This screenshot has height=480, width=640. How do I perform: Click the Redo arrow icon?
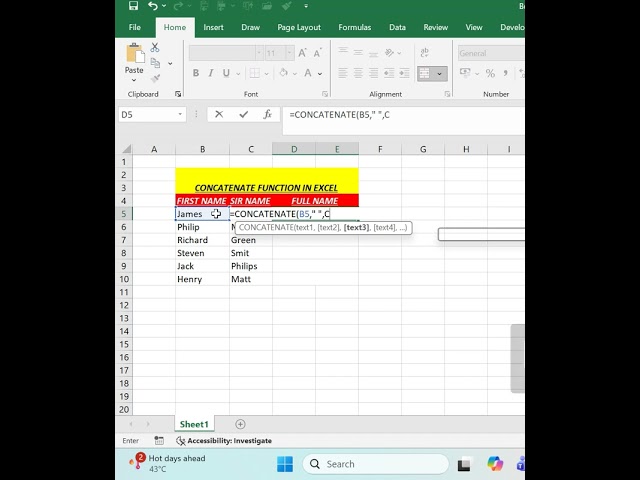pos(178,6)
